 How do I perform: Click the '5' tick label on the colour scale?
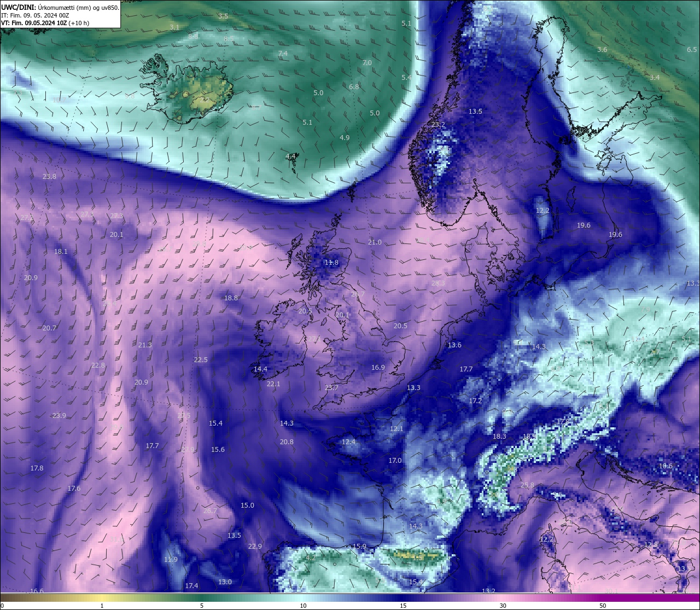pyautogui.click(x=202, y=606)
